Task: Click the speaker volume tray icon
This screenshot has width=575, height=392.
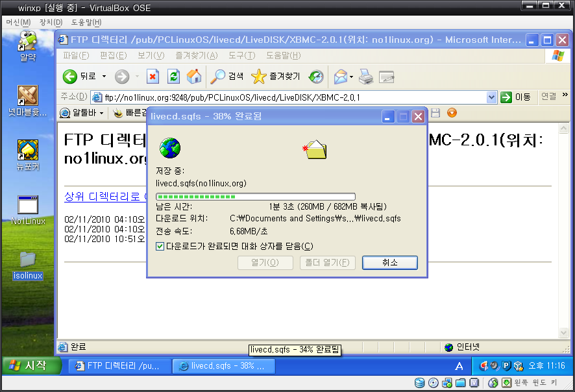Action: coord(495,365)
